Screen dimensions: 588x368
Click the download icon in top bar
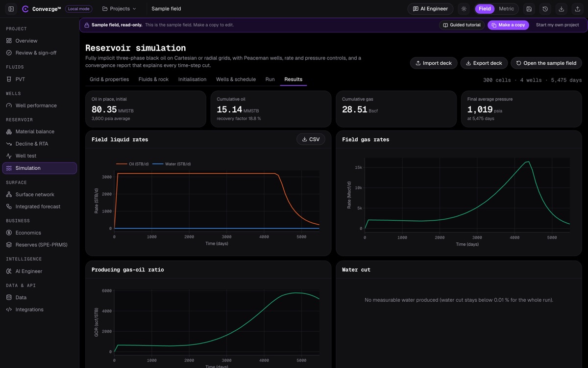pyautogui.click(x=562, y=9)
